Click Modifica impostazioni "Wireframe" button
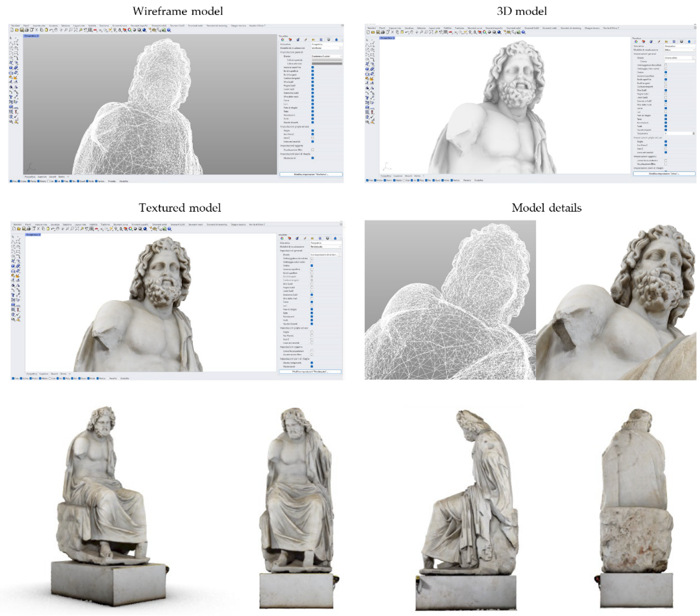 311,174
